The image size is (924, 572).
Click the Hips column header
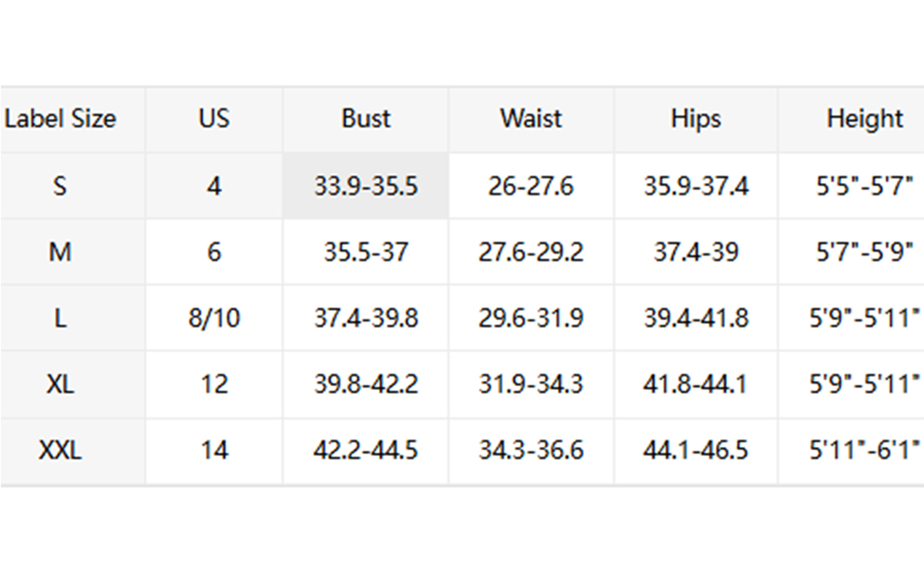pos(696,119)
